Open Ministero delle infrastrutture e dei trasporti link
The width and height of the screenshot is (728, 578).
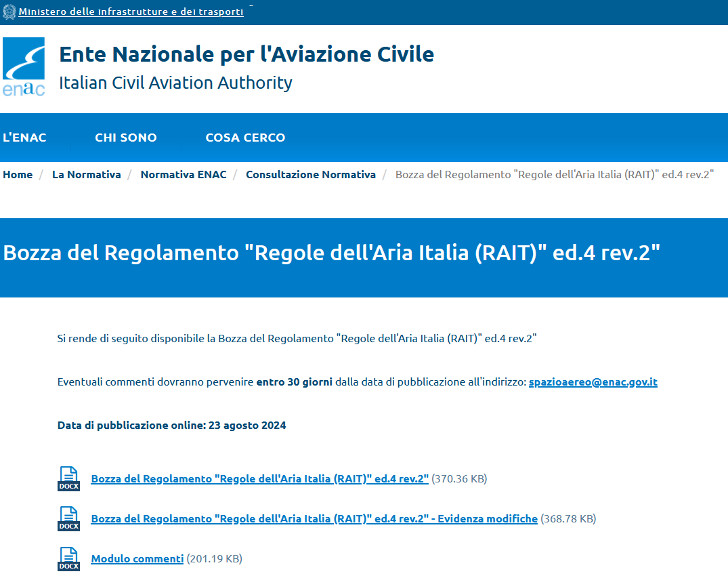pos(131,12)
